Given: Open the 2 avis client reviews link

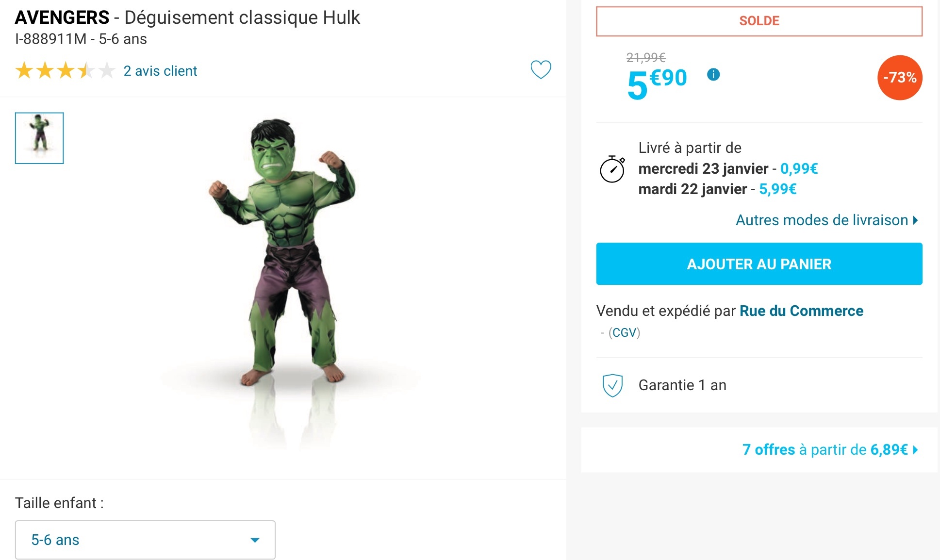Looking at the screenshot, I should click(160, 71).
